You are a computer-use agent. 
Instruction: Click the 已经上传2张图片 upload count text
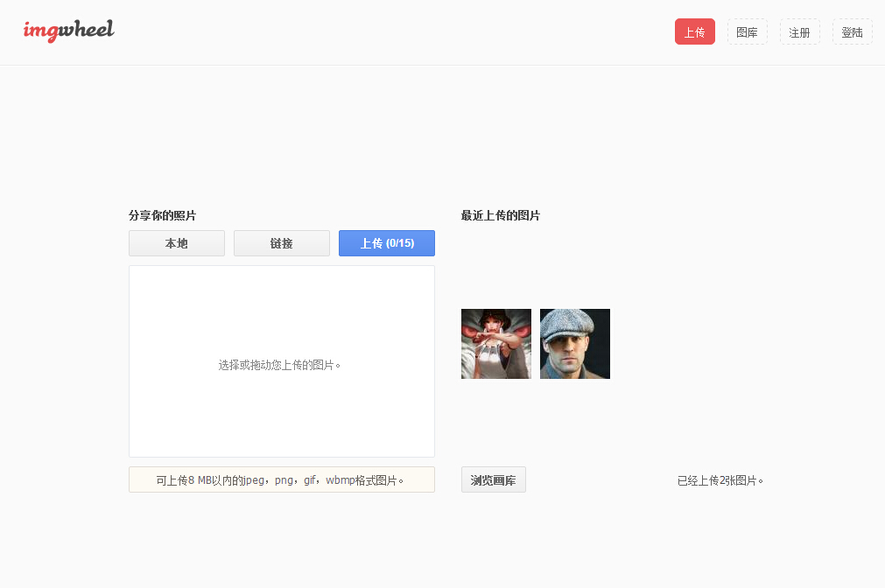[720, 480]
